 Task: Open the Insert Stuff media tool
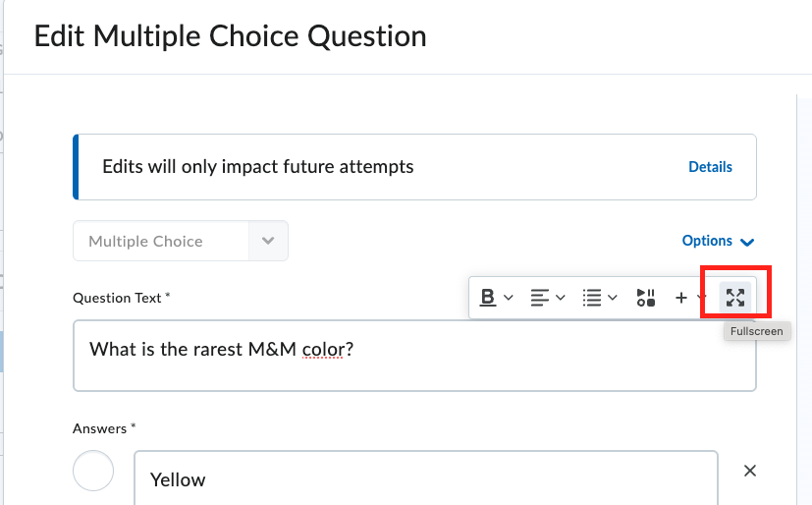click(x=646, y=298)
